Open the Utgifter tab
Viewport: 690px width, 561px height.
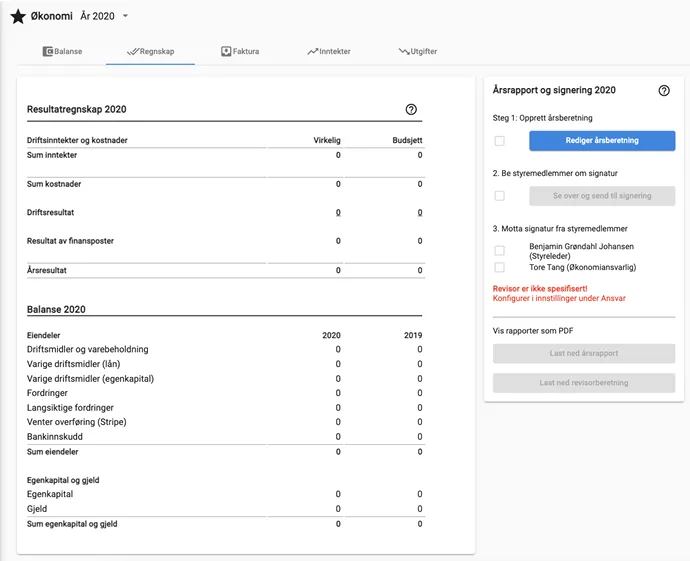tap(418, 51)
